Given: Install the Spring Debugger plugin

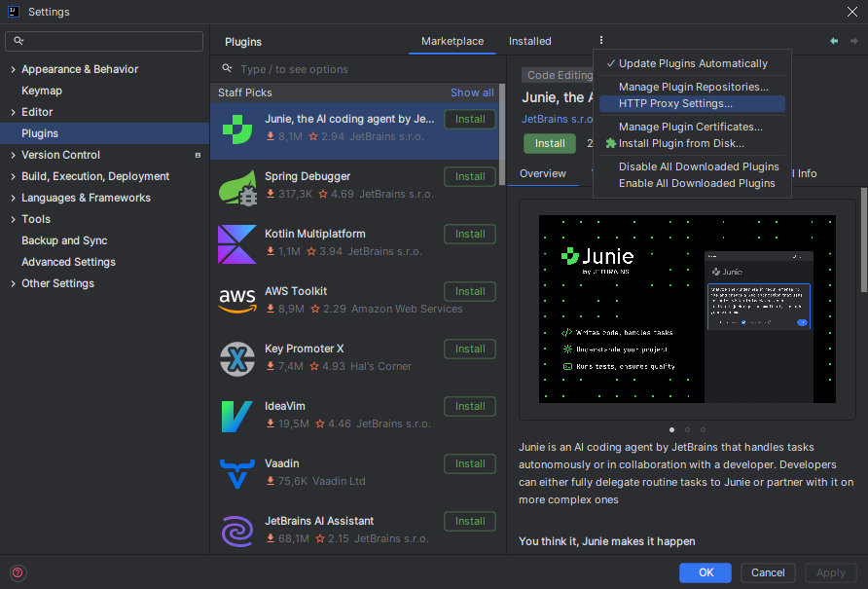Looking at the screenshot, I should pos(470,176).
